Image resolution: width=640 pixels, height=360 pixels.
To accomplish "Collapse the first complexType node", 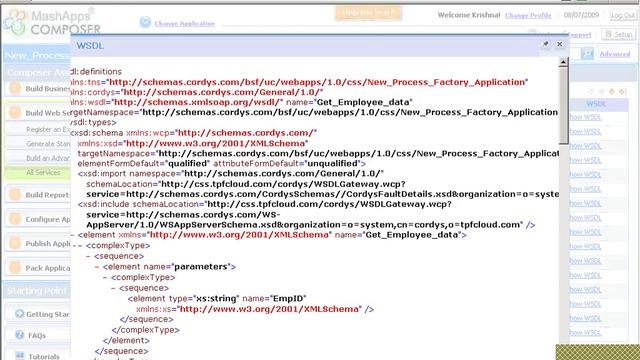I will 80,246.
